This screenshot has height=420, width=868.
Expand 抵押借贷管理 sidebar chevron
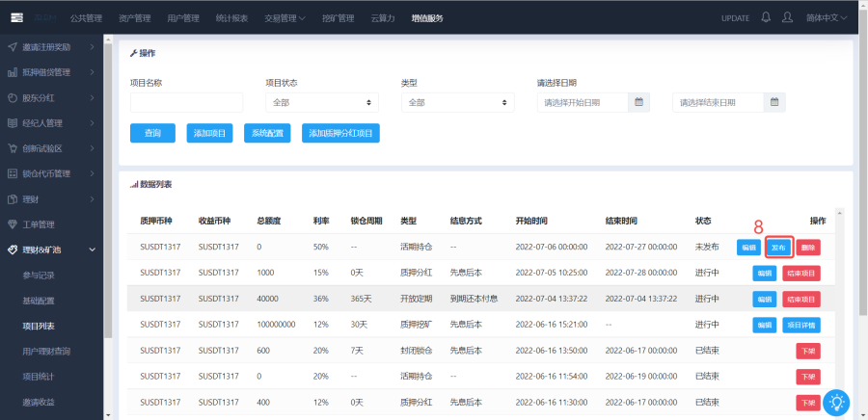(92, 72)
